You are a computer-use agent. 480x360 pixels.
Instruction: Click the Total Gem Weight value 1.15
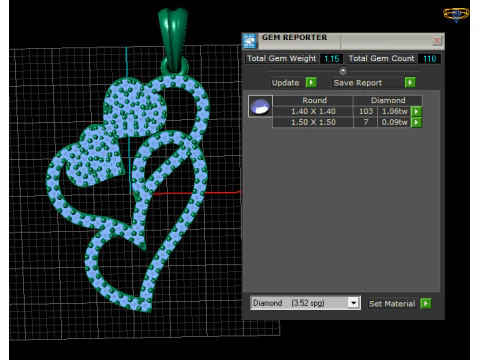331,59
